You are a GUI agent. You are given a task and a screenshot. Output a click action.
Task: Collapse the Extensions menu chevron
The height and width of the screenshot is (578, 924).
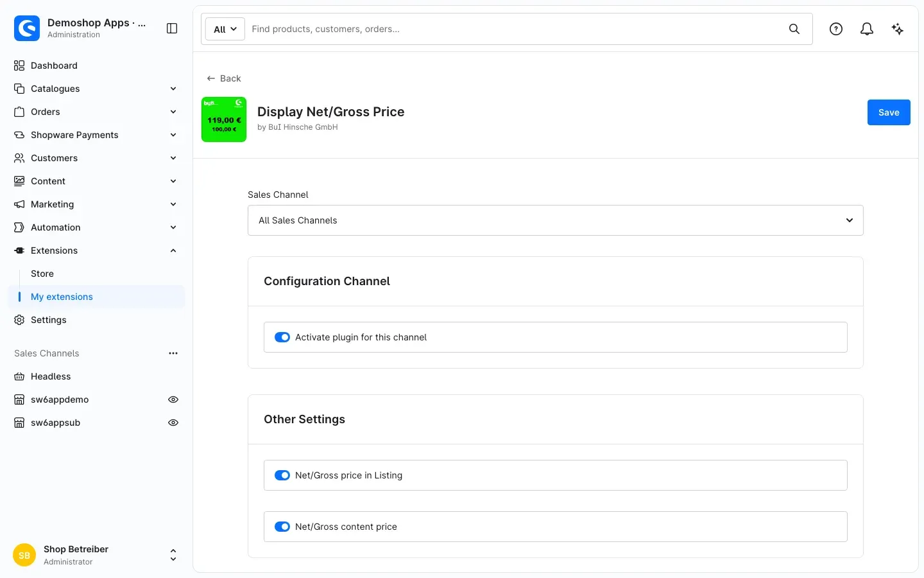pos(173,250)
